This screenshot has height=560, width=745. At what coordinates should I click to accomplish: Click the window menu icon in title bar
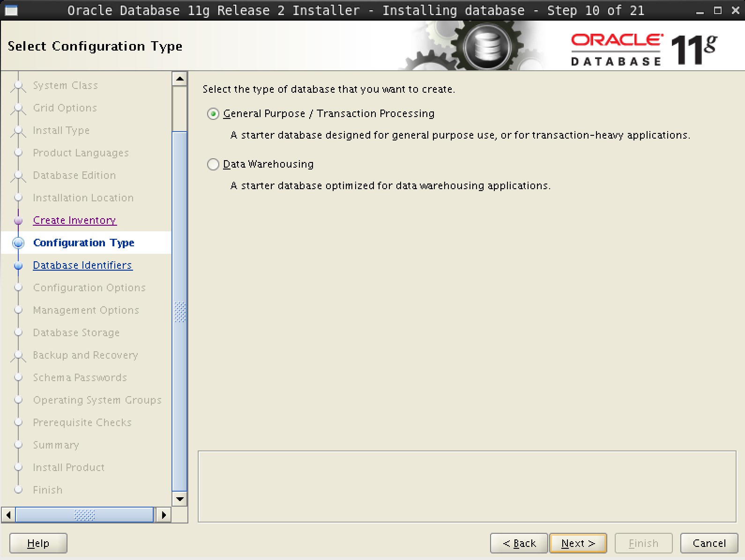pyautogui.click(x=11, y=10)
